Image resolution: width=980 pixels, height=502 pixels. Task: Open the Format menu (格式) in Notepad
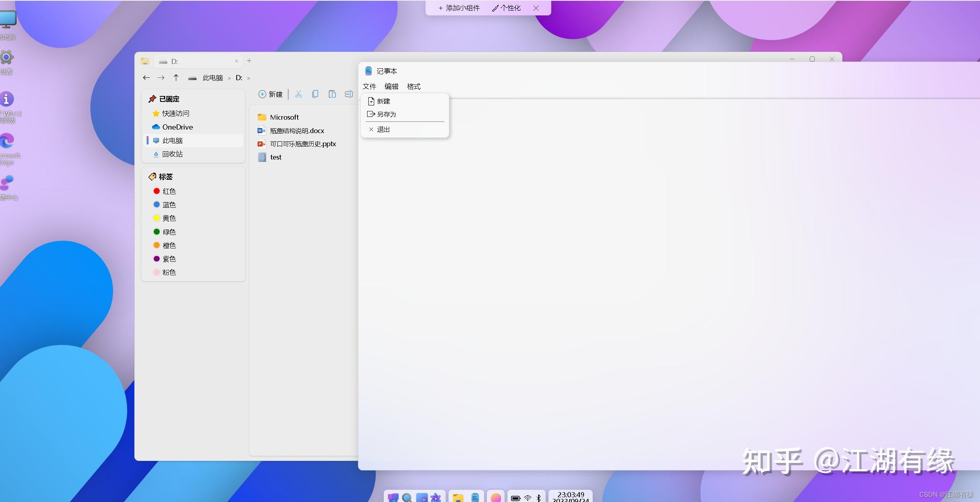[x=414, y=86]
